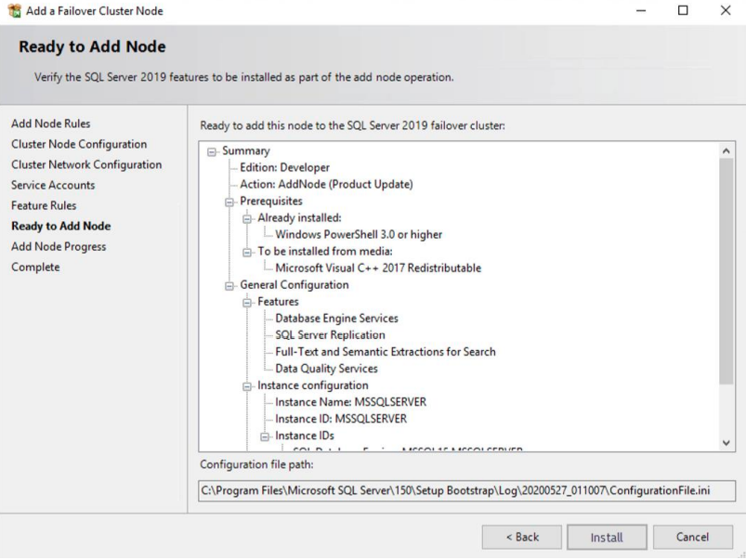
Task: Open the Feature Rules step
Action: coord(44,205)
